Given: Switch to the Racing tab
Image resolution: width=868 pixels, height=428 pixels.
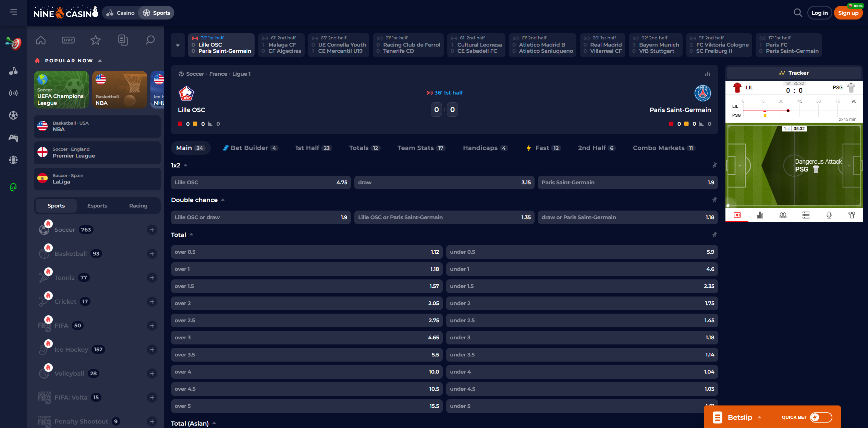Looking at the screenshot, I should [138, 206].
